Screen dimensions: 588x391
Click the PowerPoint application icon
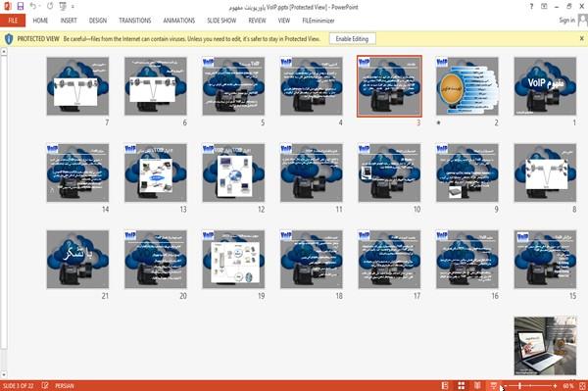(x=7, y=6)
